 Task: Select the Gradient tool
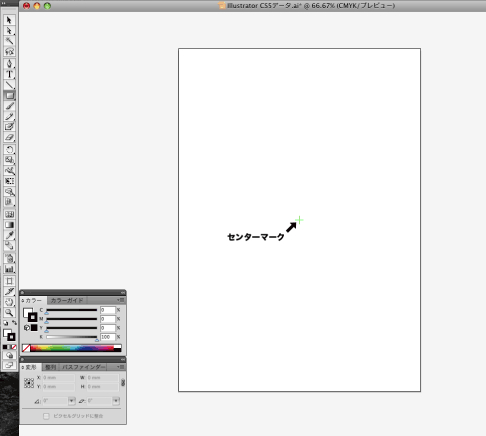click(9, 225)
